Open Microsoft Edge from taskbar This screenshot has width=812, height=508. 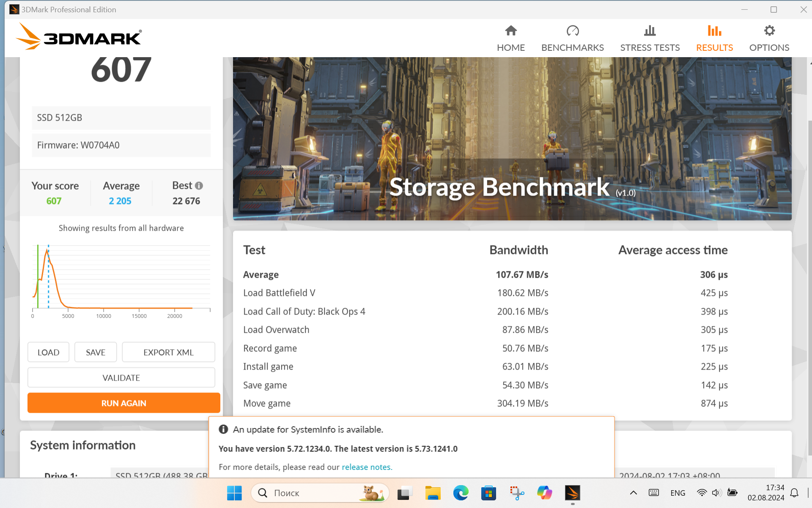click(x=461, y=493)
